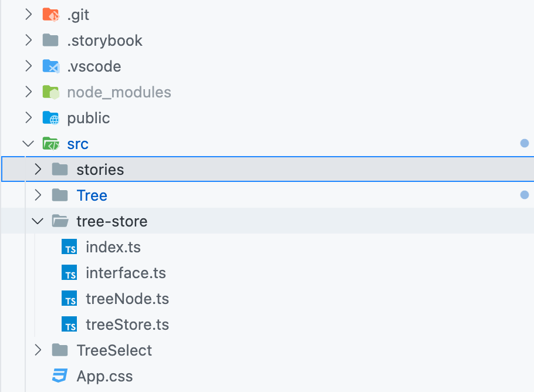534x392 pixels.
Task: Expand the TreeSelect folder chevron
Action: 38,350
